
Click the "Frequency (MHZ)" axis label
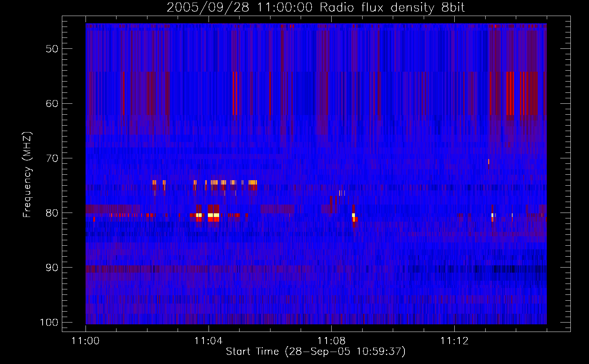[x=27, y=175]
